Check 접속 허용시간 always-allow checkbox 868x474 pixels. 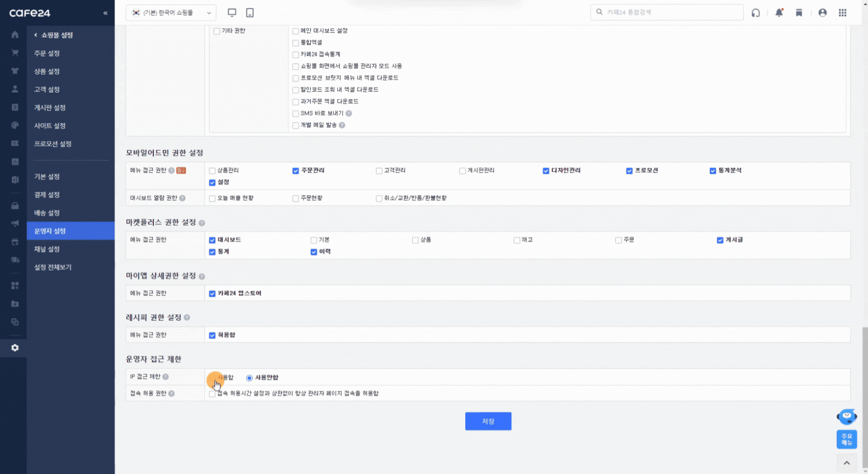[212, 394]
